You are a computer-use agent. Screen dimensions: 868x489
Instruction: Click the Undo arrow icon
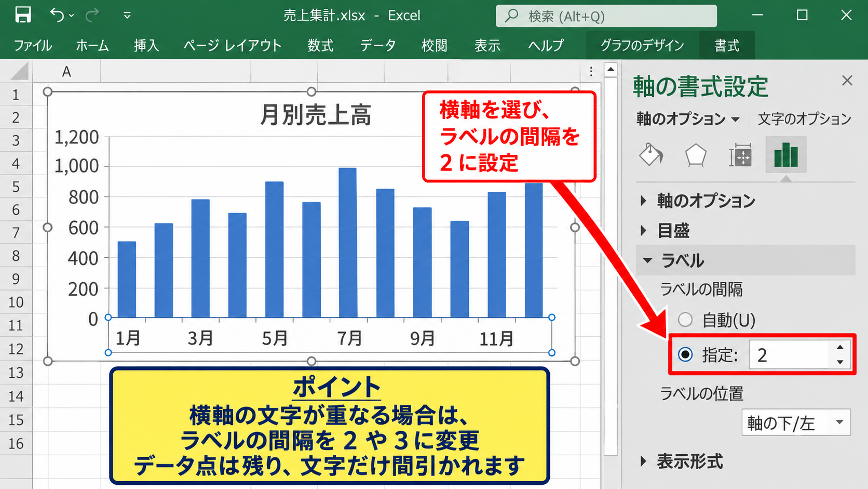pyautogui.click(x=57, y=15)
